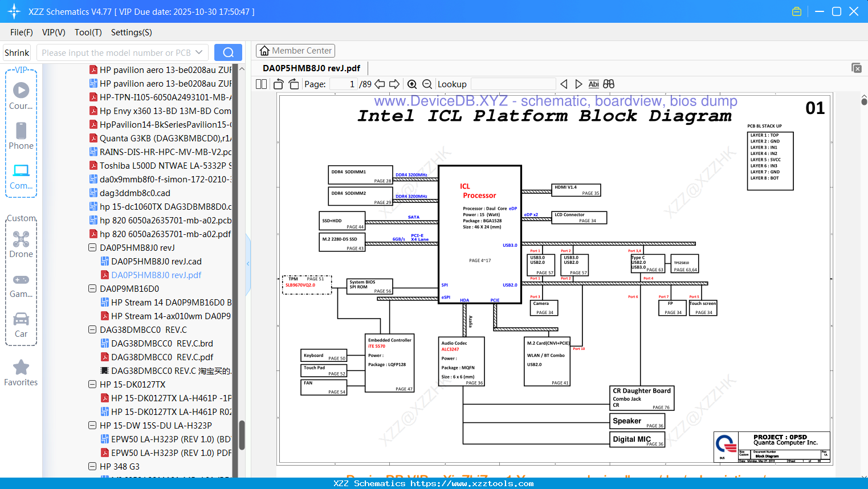Screen dimensions: 868x489
Task: Toggle the two-page view icon
Action: tap(262, 84)
